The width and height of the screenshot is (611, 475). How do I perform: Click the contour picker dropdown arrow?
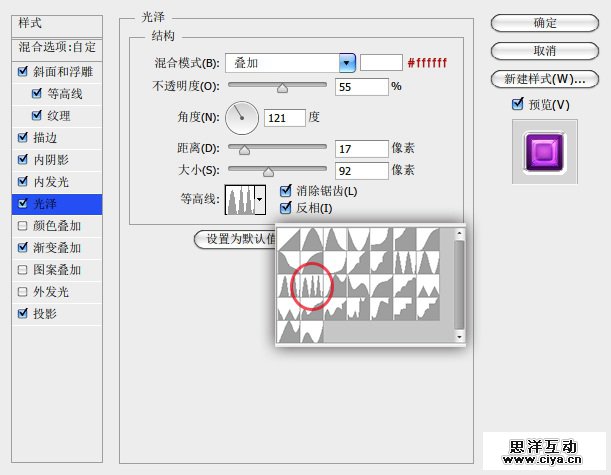260,200
